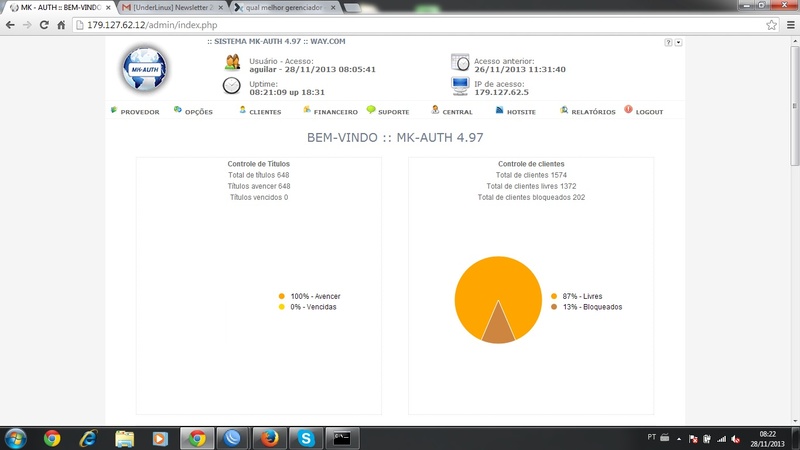Open the SUPORTE menu
Viewport: 800px width, 450px height.
(x=388, y=111)
